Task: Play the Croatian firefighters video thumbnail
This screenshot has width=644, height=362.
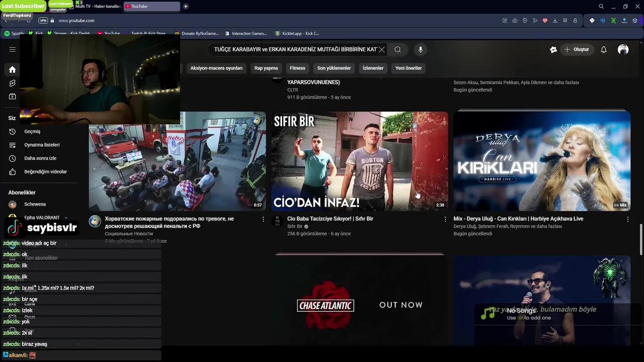Action: 177,161
